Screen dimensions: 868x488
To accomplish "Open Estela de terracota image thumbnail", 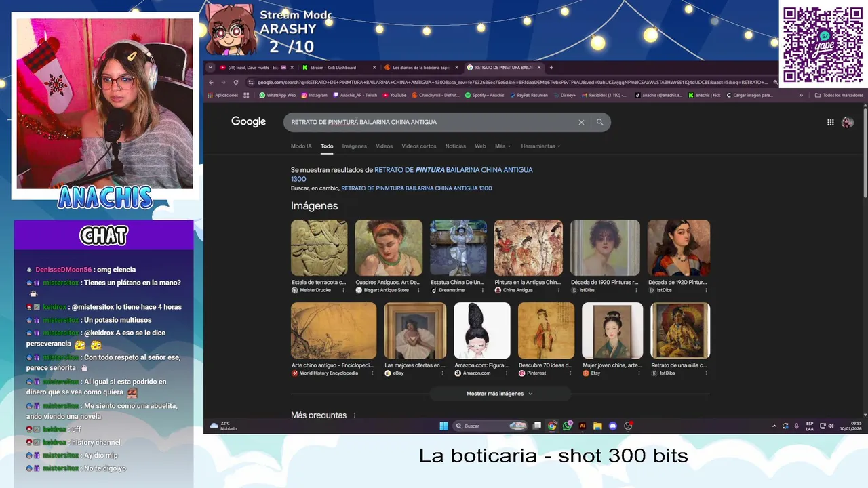I will coord(319,248).
